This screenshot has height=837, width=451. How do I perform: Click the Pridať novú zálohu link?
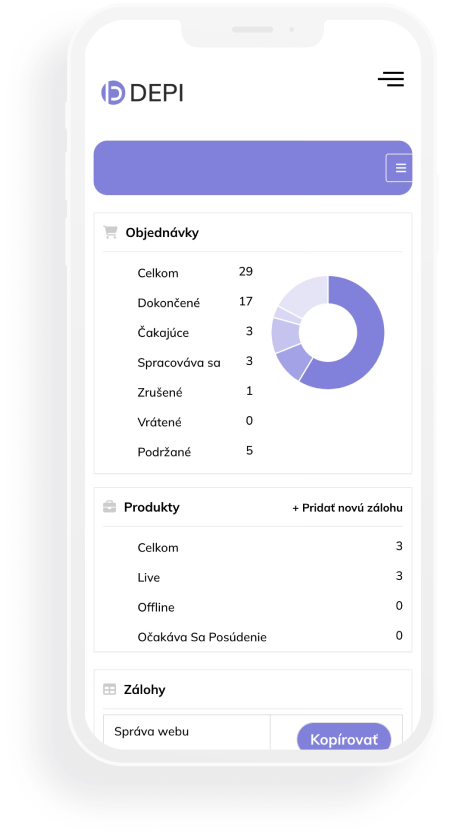pos(347,508)
